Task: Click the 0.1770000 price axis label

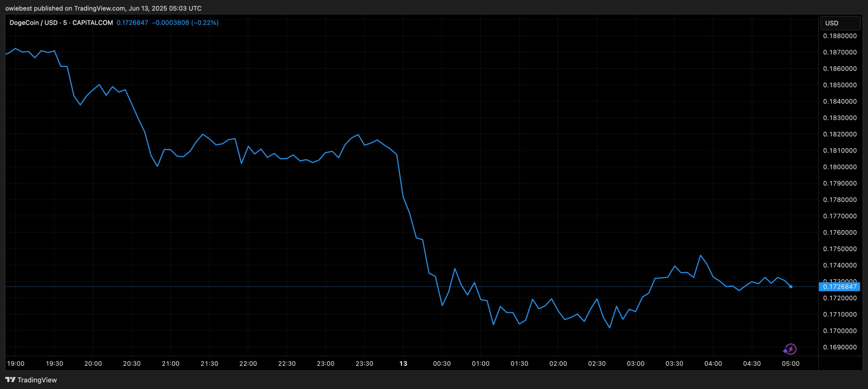Action: click(x=840, y=216)
